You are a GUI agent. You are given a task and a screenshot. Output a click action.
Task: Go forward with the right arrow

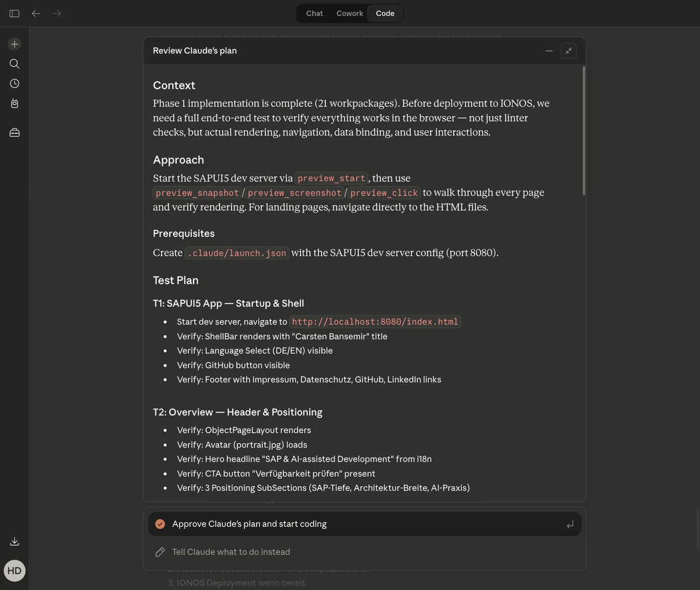click(x=57, y=13)
